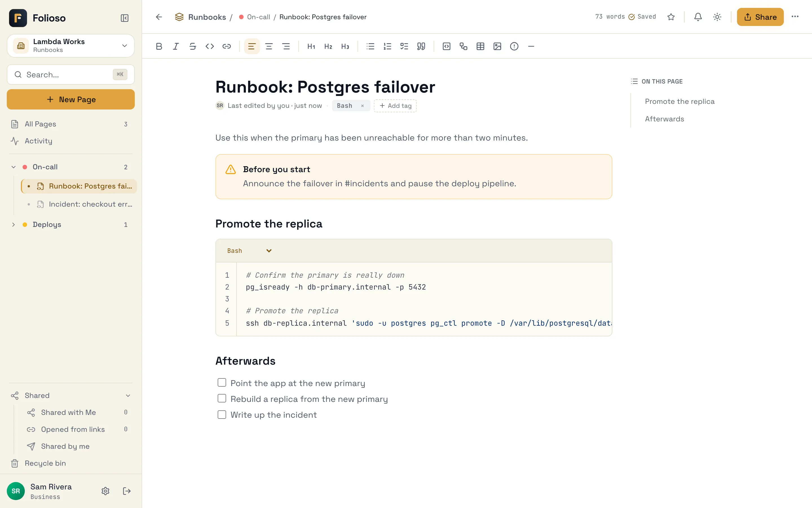This screenshot has height=508, width=812.
Task: Click the page title heading
Action: (325, 87)
